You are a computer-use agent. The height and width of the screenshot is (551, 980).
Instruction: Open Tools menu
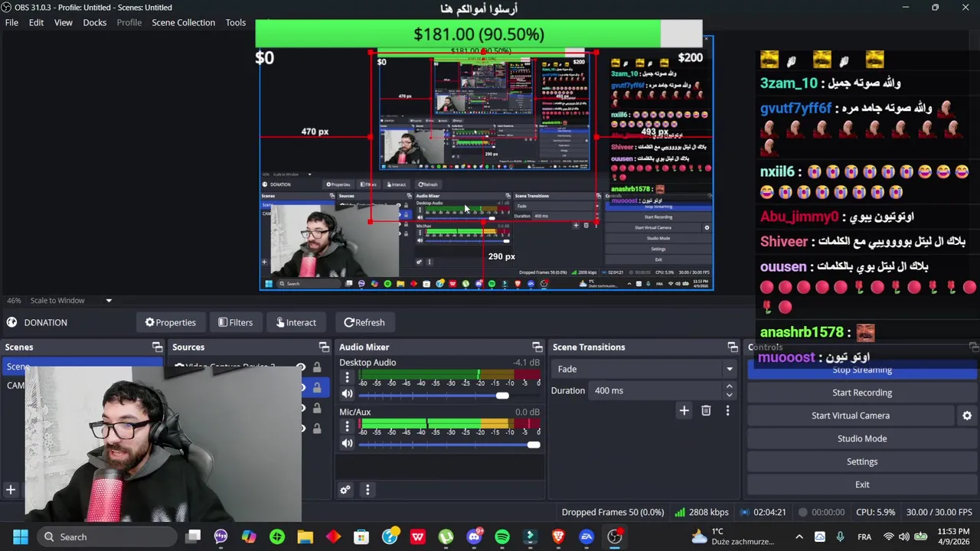(235, 22)
